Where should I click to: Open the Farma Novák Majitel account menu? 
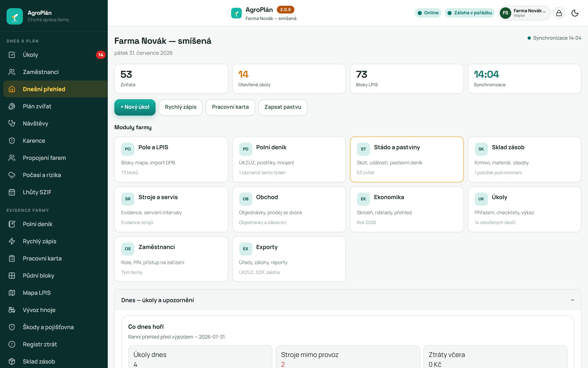point(524,13)
